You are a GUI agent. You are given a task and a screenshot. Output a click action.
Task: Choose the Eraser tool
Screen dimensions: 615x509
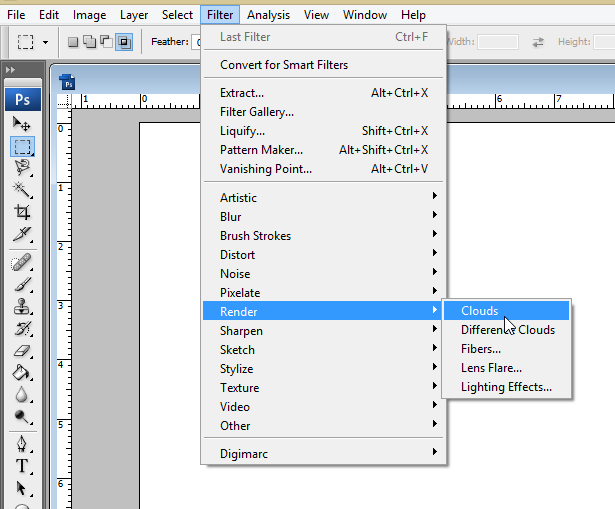tap(21, 351)
